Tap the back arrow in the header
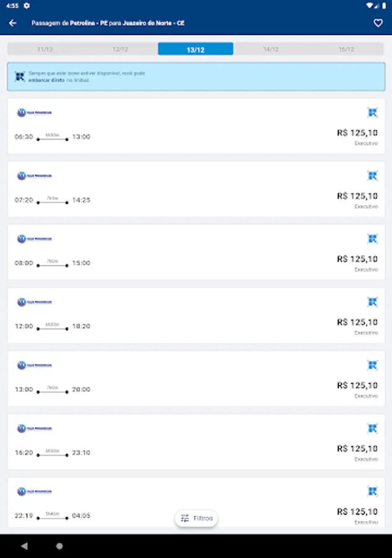The image size is (392, 558). (x=13, y=22)
